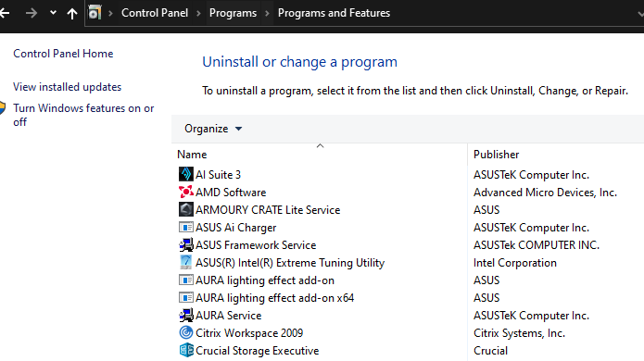
Task: Click the AI Suite 3 program icon
Action: click(x=186, y=174)
